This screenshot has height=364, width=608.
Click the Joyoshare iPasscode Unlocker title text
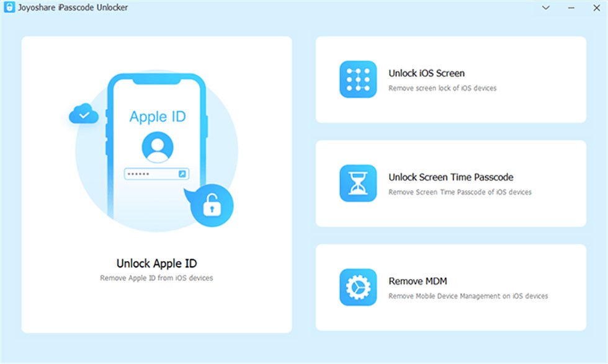pyautogui.click(x=73, y=7)
